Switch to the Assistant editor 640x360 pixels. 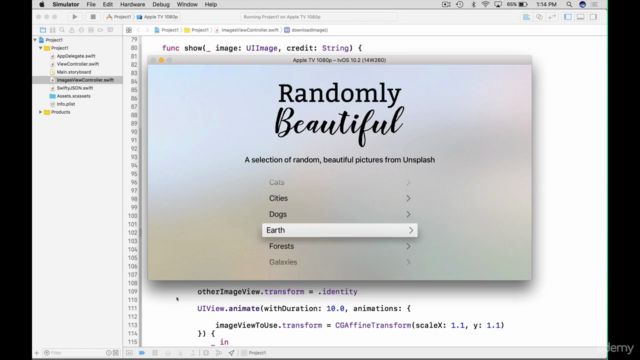540,17
